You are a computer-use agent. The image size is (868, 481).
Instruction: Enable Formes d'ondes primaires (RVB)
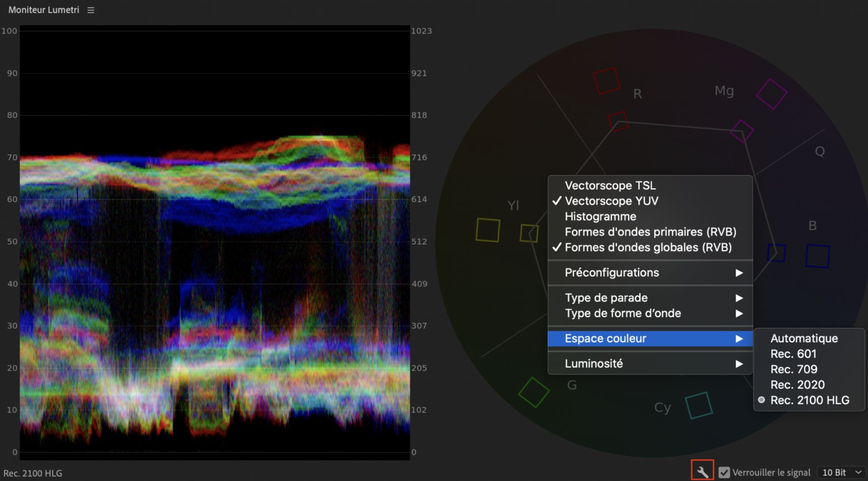coord(650,232)
